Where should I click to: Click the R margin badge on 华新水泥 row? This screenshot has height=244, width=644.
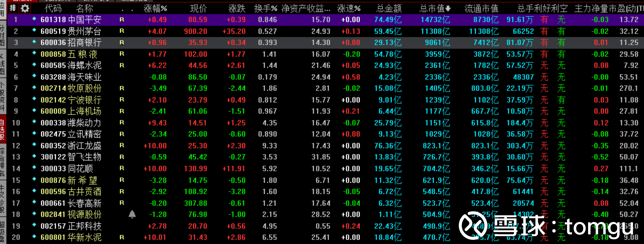click(122, 237)
